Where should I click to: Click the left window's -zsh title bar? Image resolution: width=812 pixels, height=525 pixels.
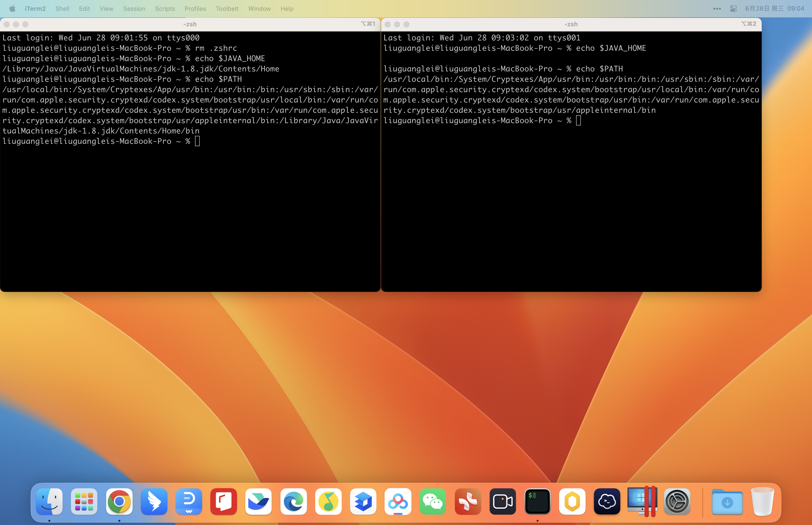pos(190,24)
